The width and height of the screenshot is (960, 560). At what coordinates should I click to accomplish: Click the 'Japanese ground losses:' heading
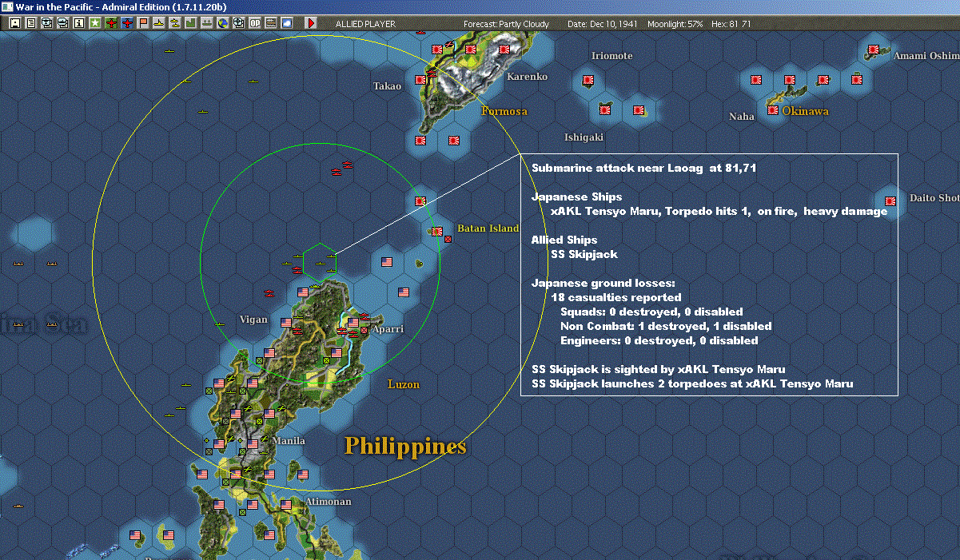tap(603, 283)
